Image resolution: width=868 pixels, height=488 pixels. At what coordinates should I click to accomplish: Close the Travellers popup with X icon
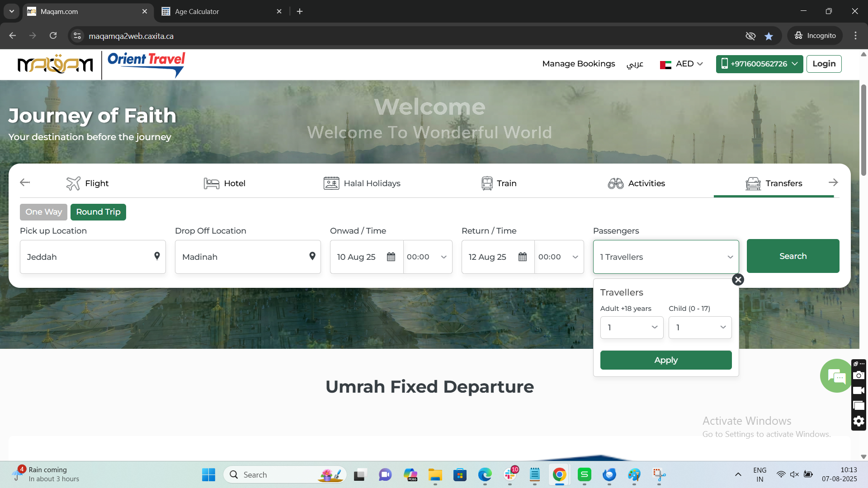738,280
